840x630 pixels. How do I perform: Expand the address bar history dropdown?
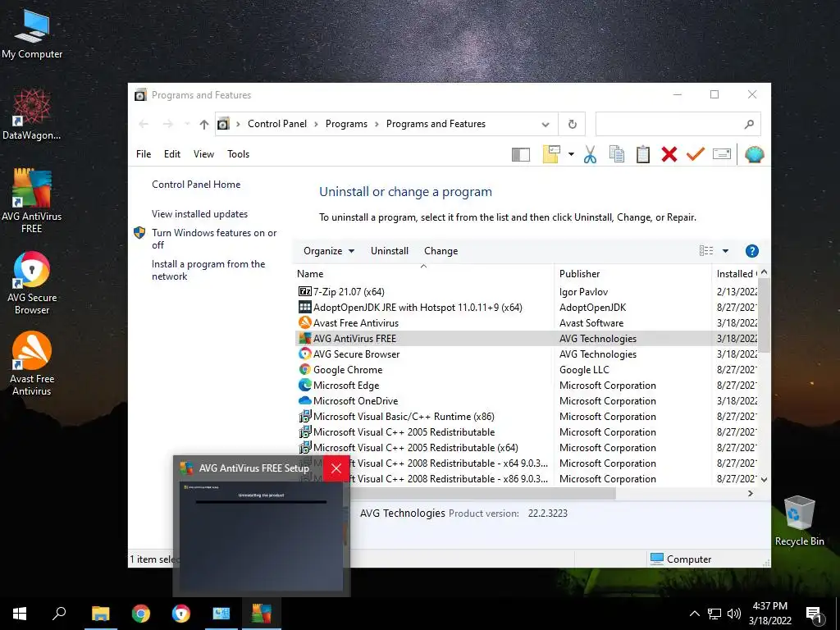click(x=545, y=125)
